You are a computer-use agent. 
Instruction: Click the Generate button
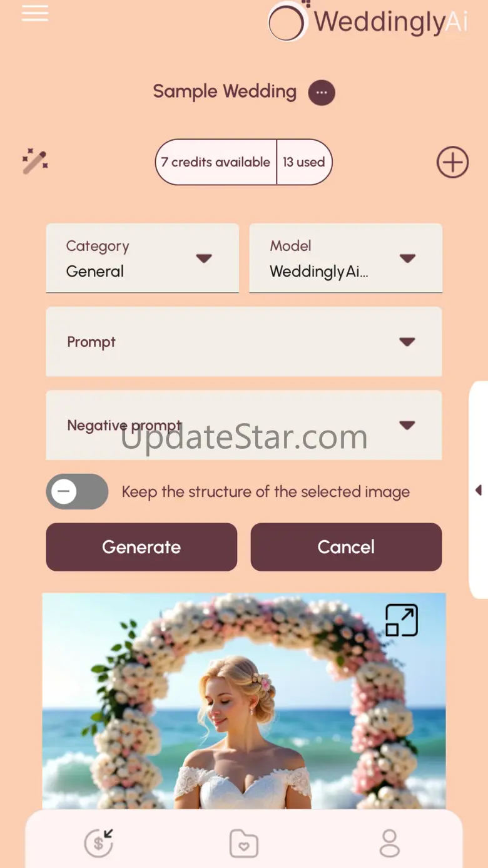pyautogui.click(x=141, y=547)
